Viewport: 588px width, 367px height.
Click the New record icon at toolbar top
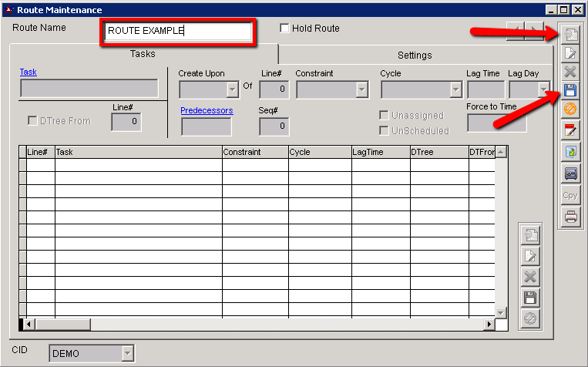pos(570,34)
